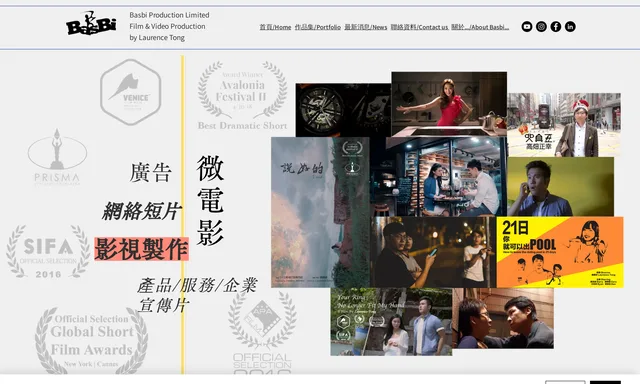Go to 首頁/Home menu item

click(276, 27)
